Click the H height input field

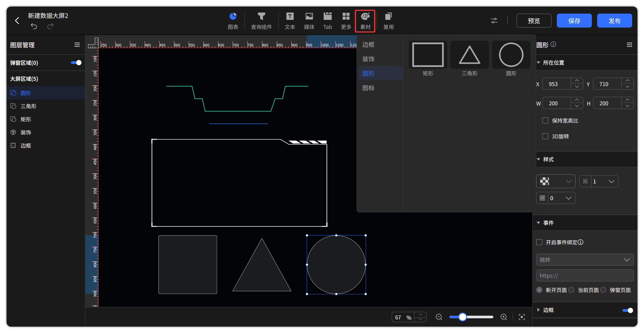pos(607,103)
